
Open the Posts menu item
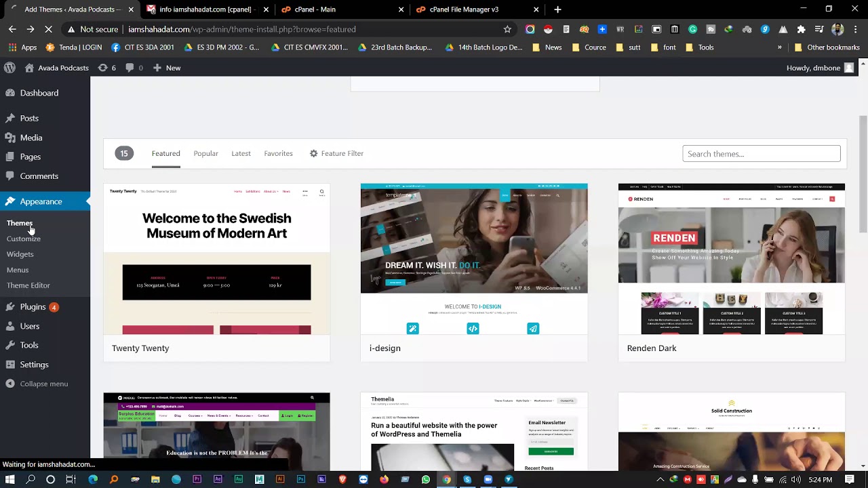[x=29, y=118]
